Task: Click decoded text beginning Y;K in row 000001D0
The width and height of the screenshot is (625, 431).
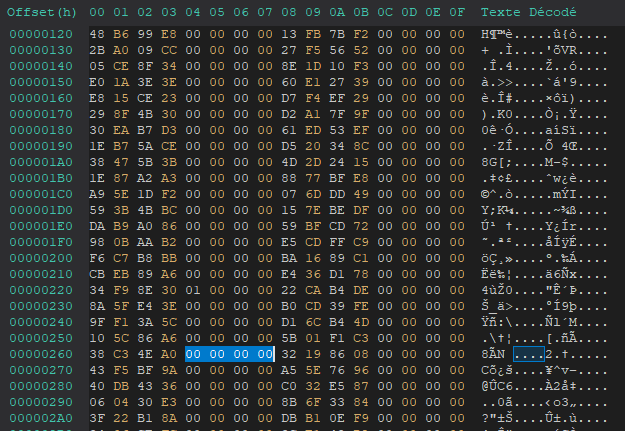Action: [544, 211]
